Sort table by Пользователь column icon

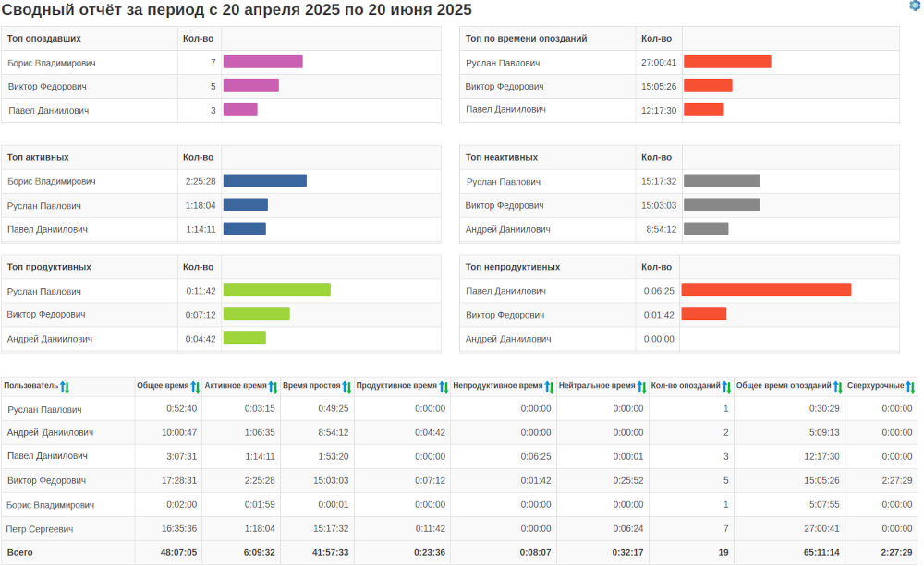(x=65, y=386)
